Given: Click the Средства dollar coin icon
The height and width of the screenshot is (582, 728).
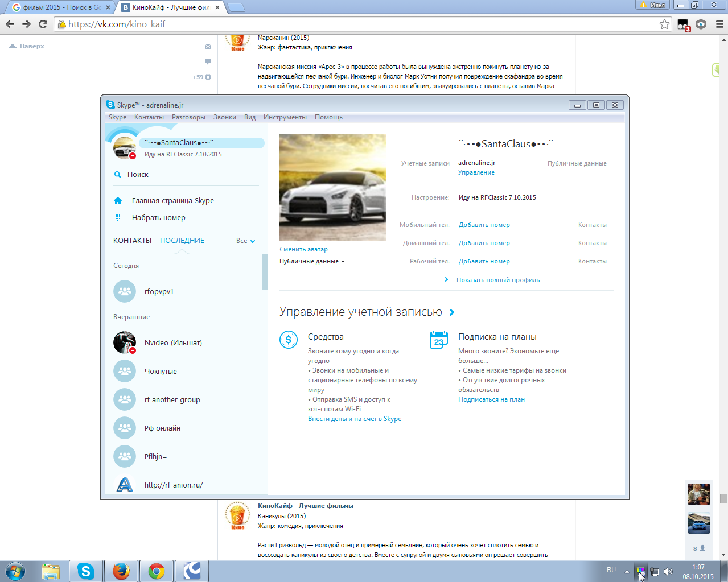Looking at the screenshot, I should (x=289, y=340).
